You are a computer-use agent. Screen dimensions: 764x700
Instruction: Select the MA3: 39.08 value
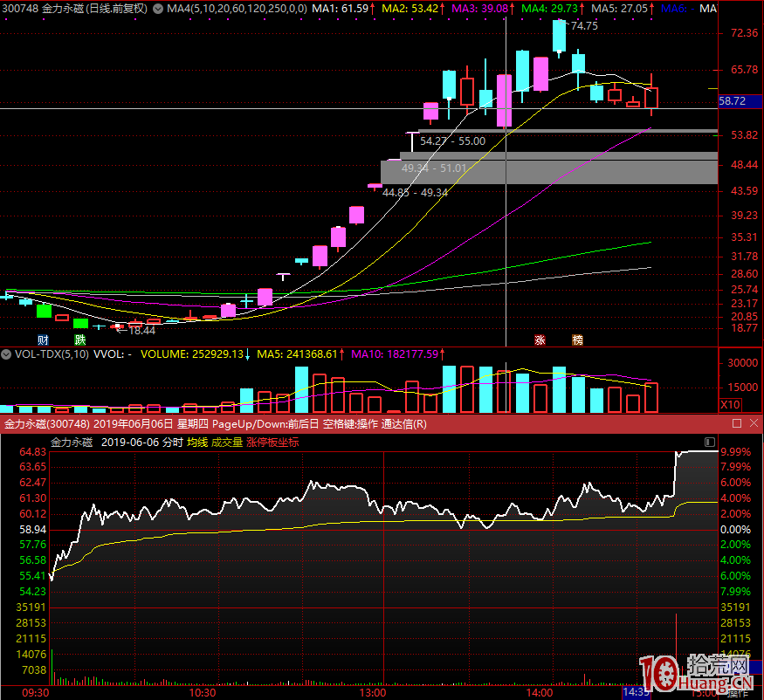(480, 8)
